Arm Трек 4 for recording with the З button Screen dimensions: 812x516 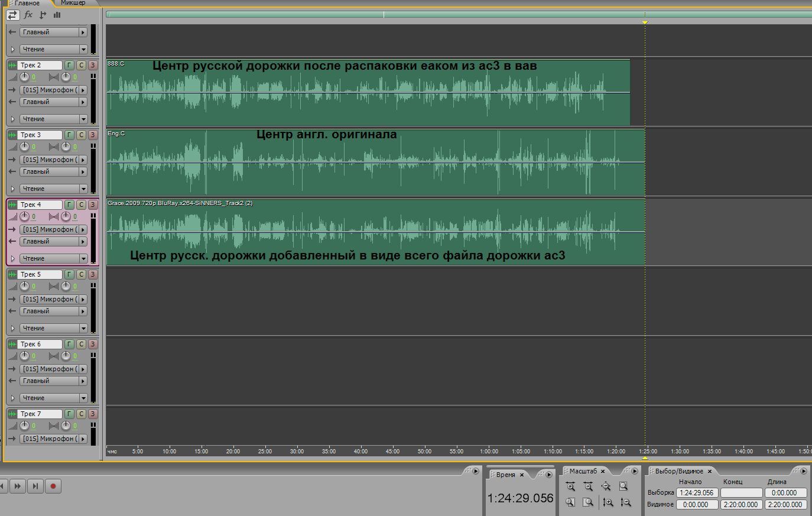point(93,205)
